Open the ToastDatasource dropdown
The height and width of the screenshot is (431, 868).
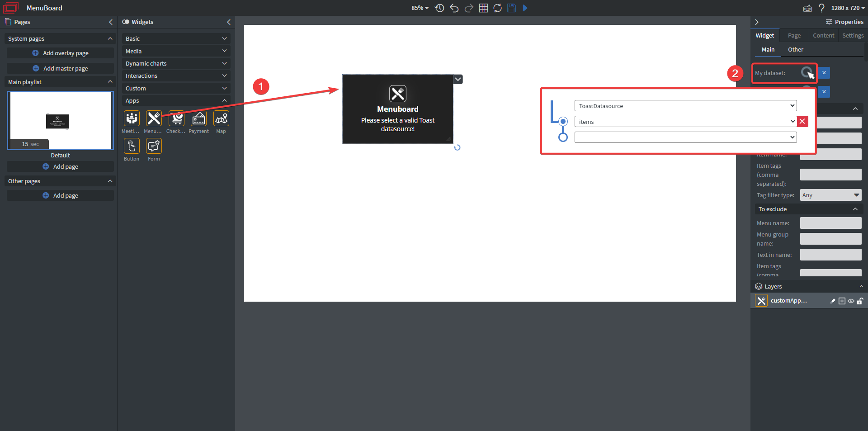(685, 106)
